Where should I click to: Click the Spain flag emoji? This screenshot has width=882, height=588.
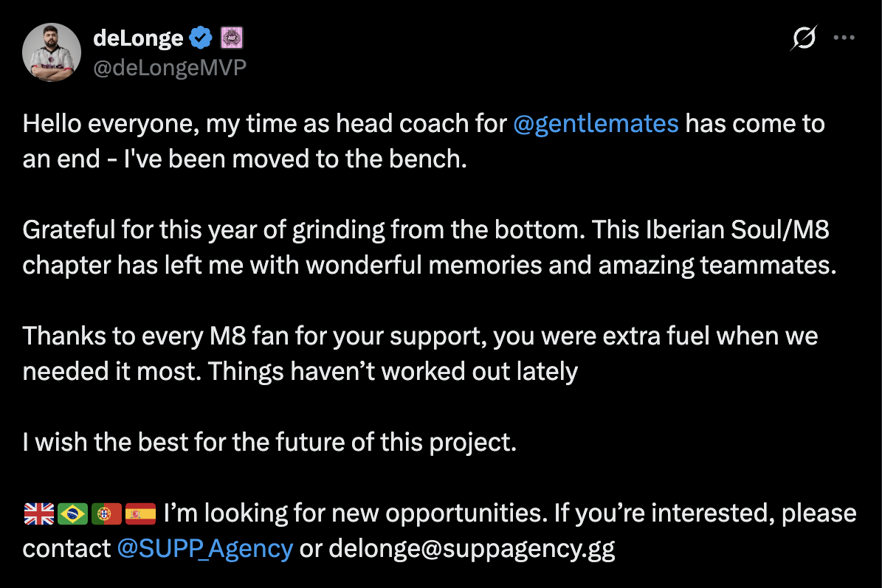click(140, 512)
